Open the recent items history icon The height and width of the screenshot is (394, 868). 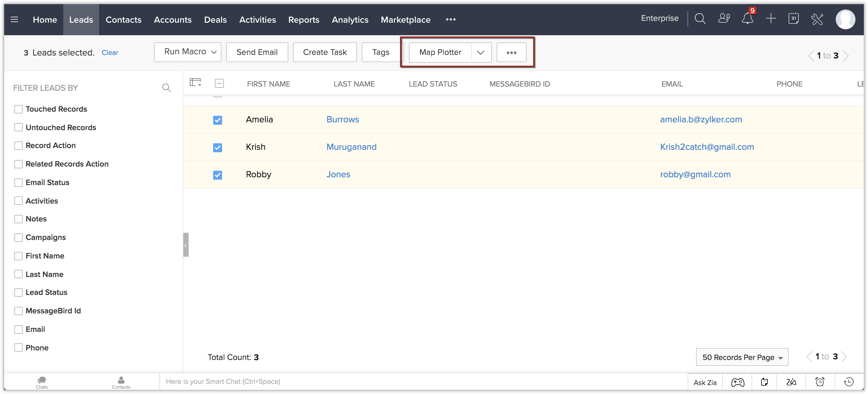849,382
